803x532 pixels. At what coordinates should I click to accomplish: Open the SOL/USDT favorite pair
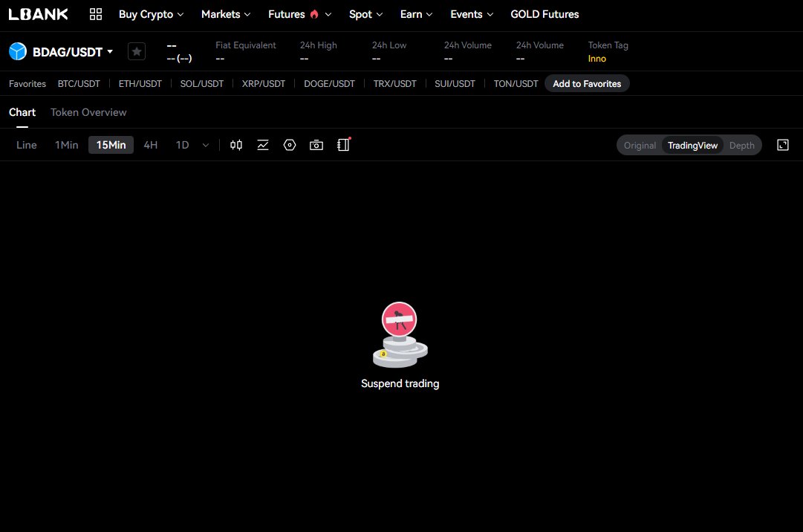(x=202, y=84)
